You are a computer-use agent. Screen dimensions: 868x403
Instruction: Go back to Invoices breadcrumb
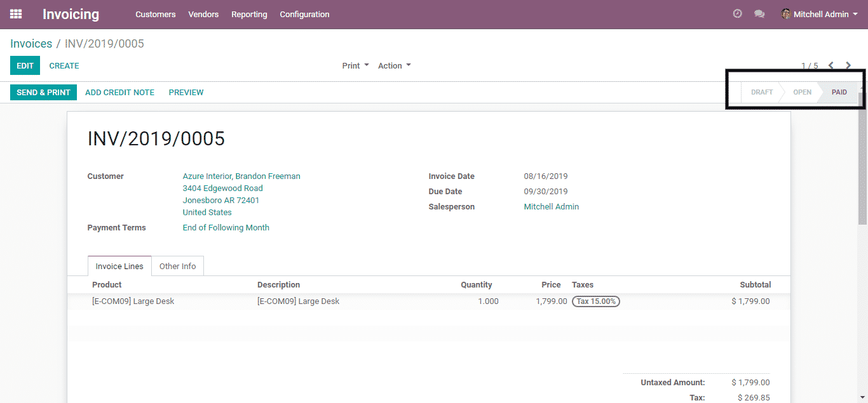click(31, 44)
